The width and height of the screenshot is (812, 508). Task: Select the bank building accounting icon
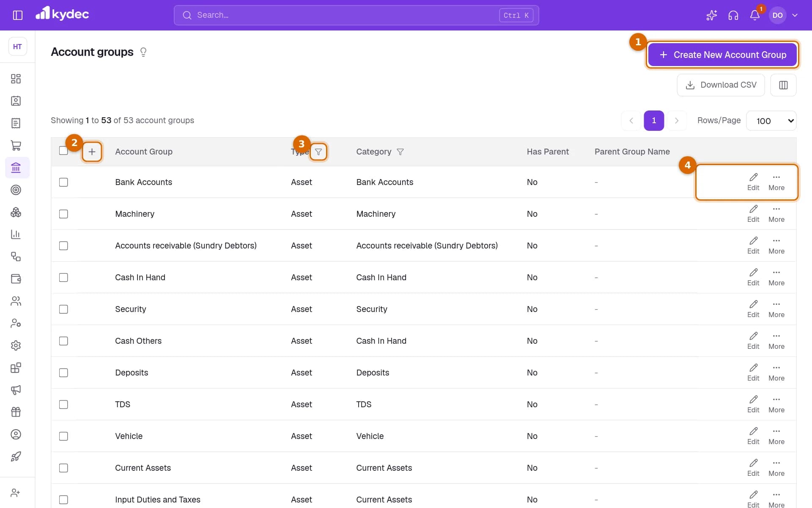pos(16,168)
